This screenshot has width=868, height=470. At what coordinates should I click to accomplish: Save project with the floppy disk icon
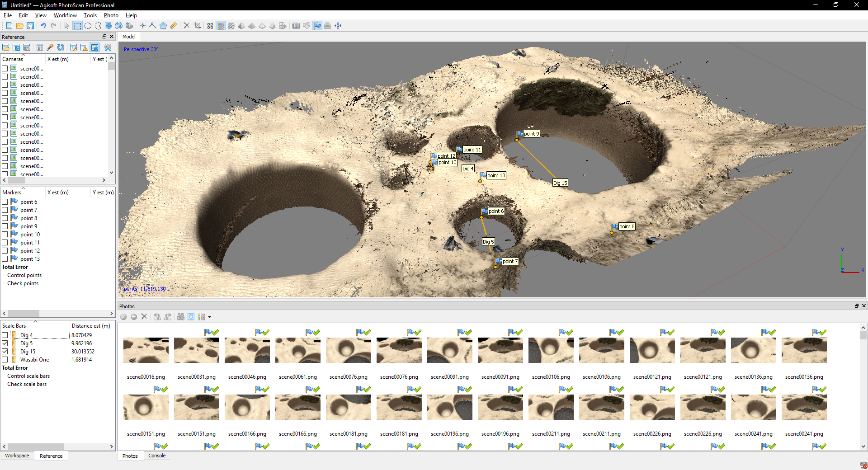(30, 26)
